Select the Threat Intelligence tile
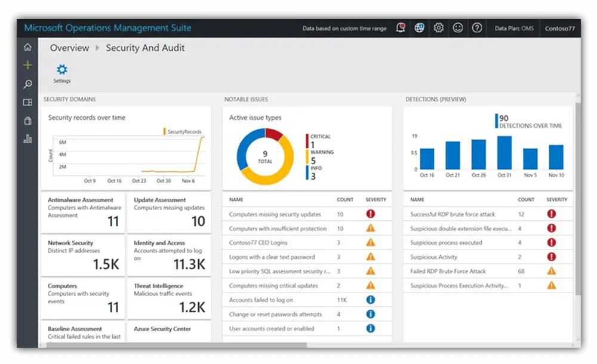 point(169,298)
